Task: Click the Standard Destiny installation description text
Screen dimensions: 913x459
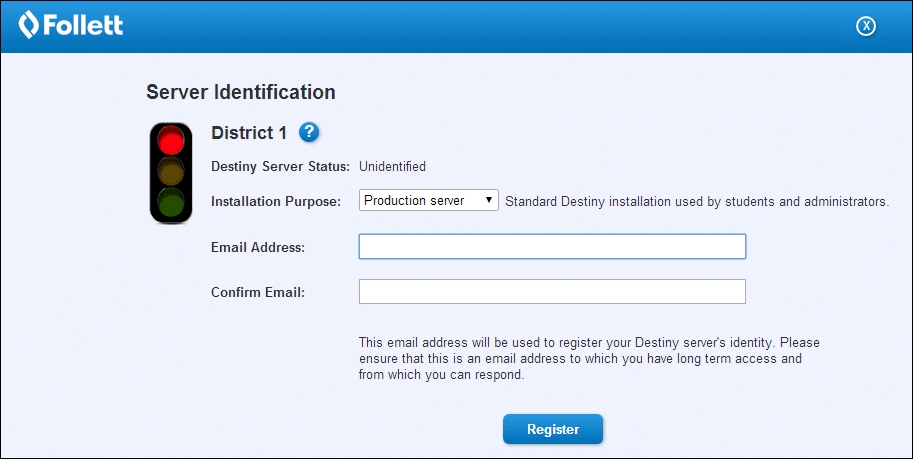Action: point(697,201)
